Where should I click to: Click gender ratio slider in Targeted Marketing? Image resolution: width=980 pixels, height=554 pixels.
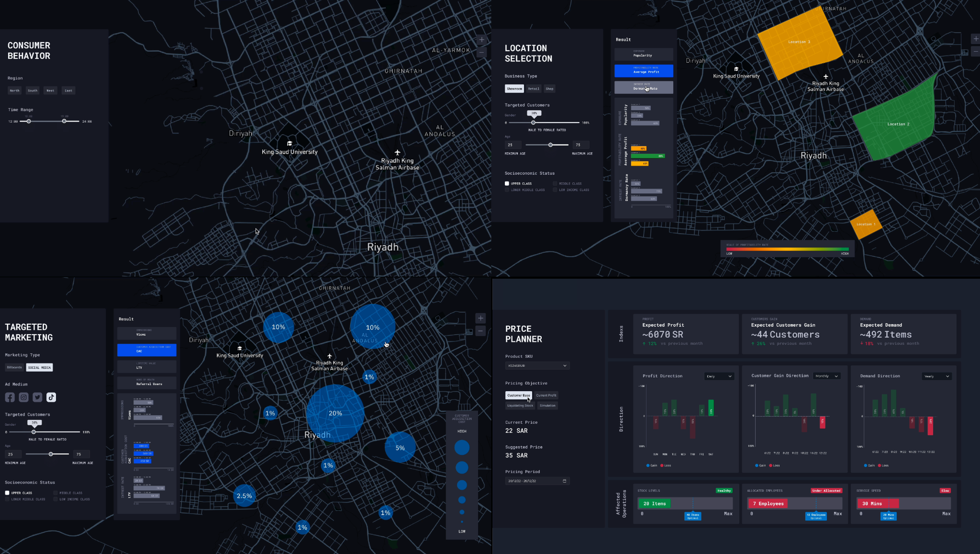coord(33,432)
